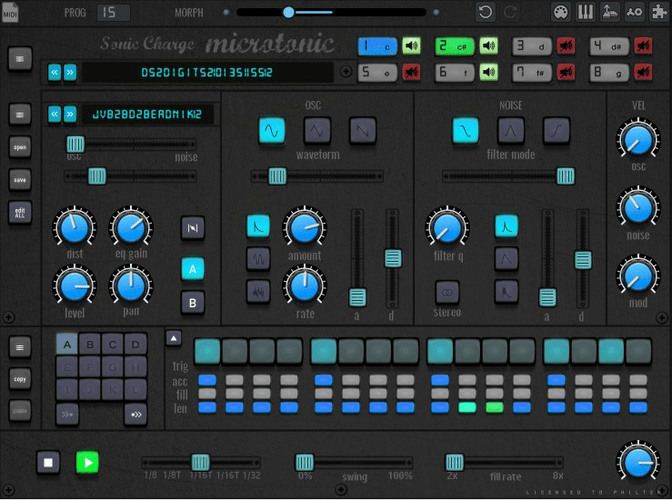
Task: Select drum channel 8 g
Action: click(609, 72)
